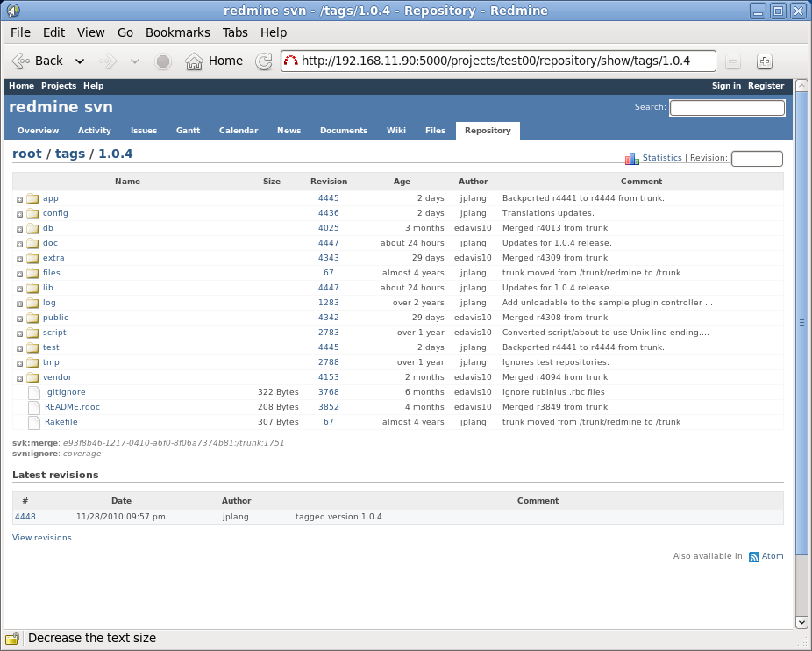
Task: Click the '322 Bytes' size cell
Action: [x=278, y=392]
